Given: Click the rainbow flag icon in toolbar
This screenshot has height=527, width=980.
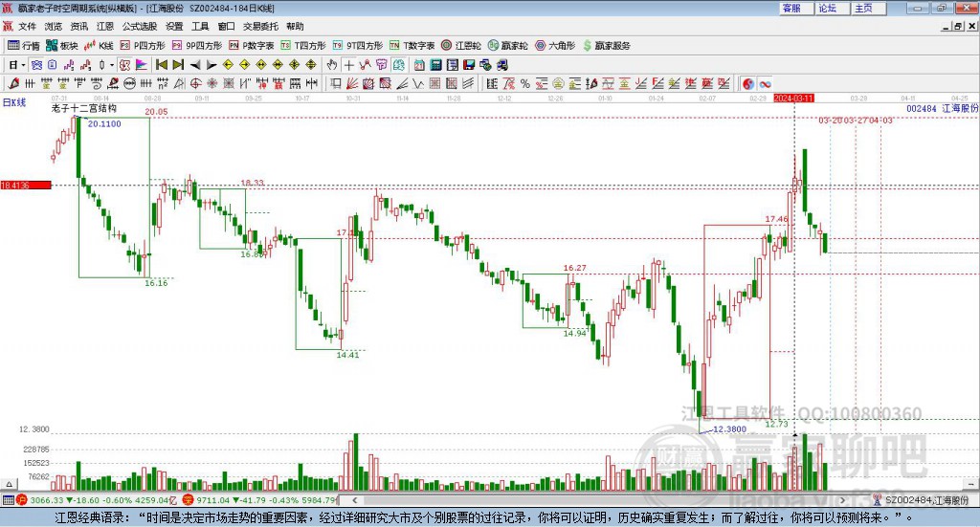Looking at the screenshot, I should [142, 65].
